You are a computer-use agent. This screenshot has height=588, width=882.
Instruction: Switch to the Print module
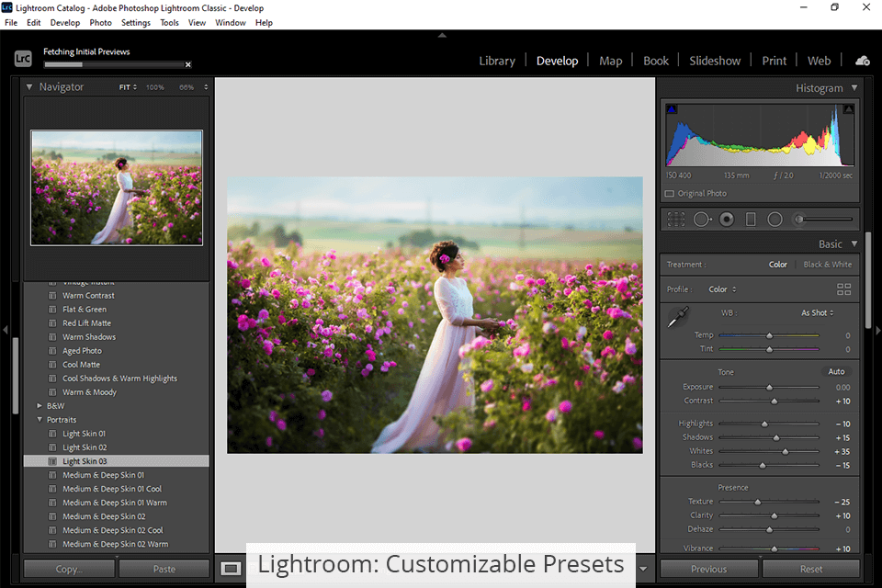coord(774,61)
